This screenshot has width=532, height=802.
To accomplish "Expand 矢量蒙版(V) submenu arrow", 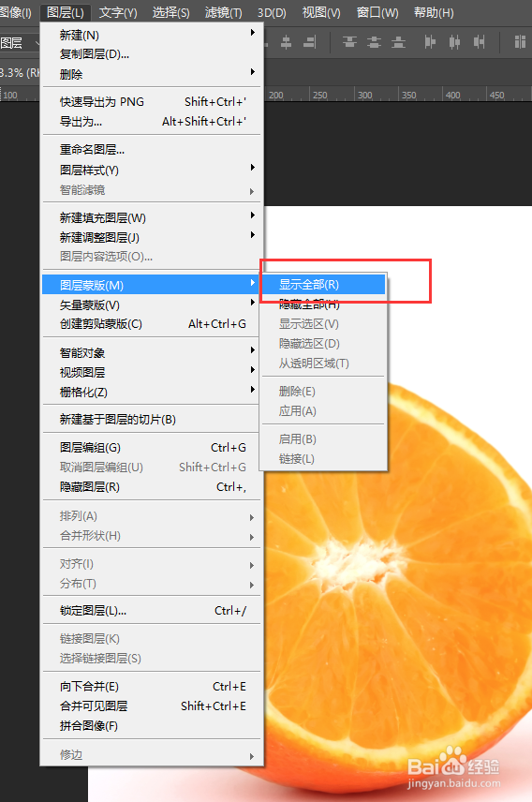I will (x=252, y=303).
